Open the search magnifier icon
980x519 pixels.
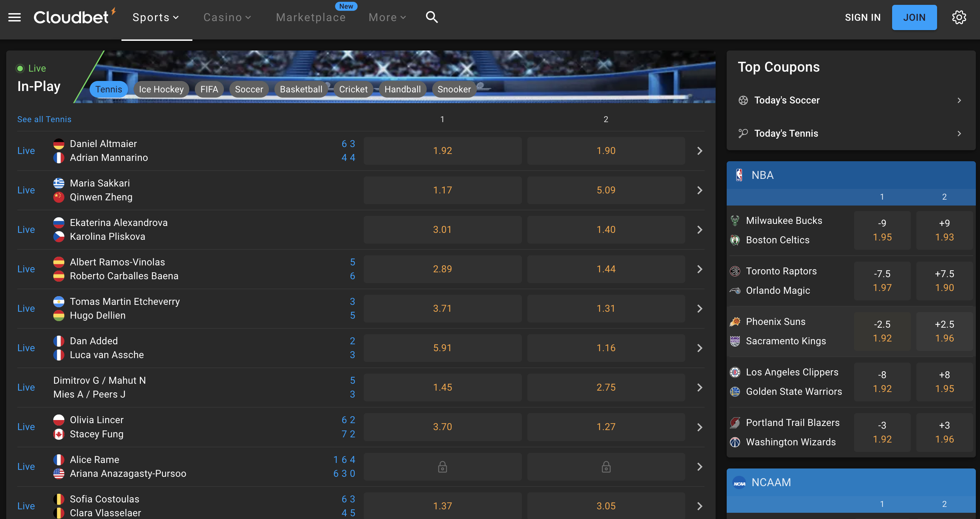(x=432, y=17)
